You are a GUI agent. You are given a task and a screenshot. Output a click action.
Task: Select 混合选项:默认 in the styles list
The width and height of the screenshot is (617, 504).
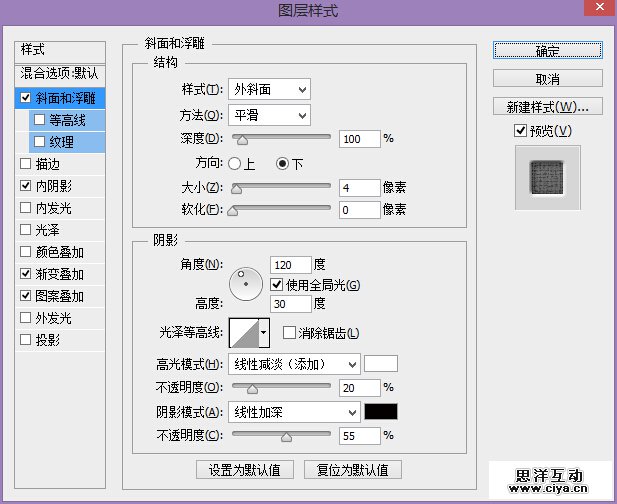click(60, 74)
